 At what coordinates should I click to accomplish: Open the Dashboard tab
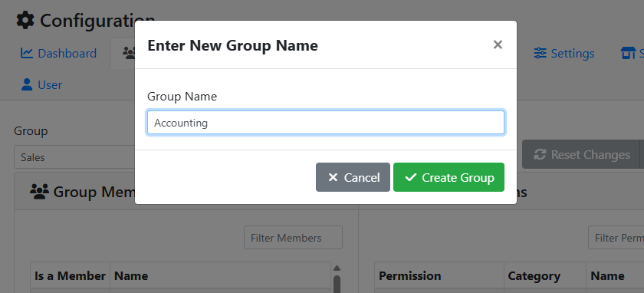(x=59, y=54)
